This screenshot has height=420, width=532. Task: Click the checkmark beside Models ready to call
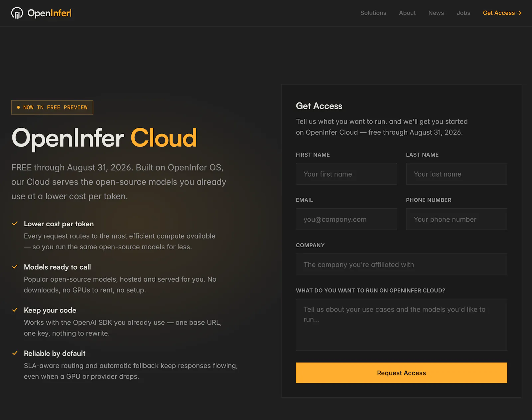pyautogui.click(x=15, y=267)
